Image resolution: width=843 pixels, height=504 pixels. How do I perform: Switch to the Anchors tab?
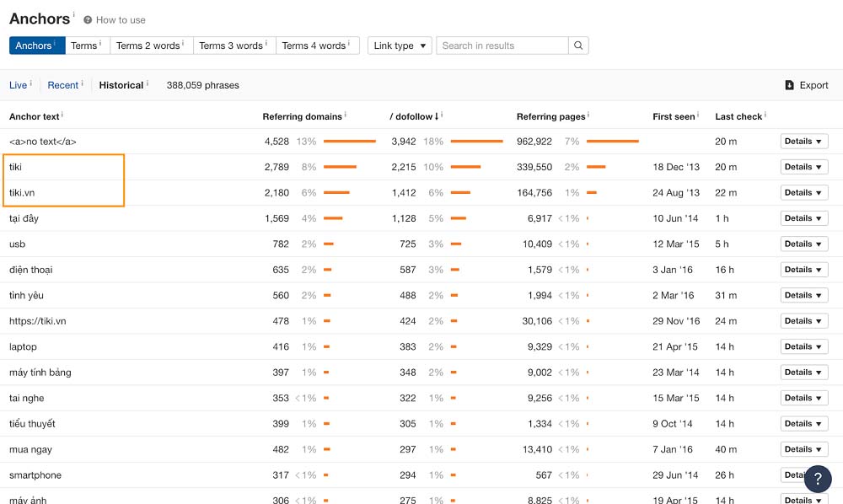[x=37, y=46]
